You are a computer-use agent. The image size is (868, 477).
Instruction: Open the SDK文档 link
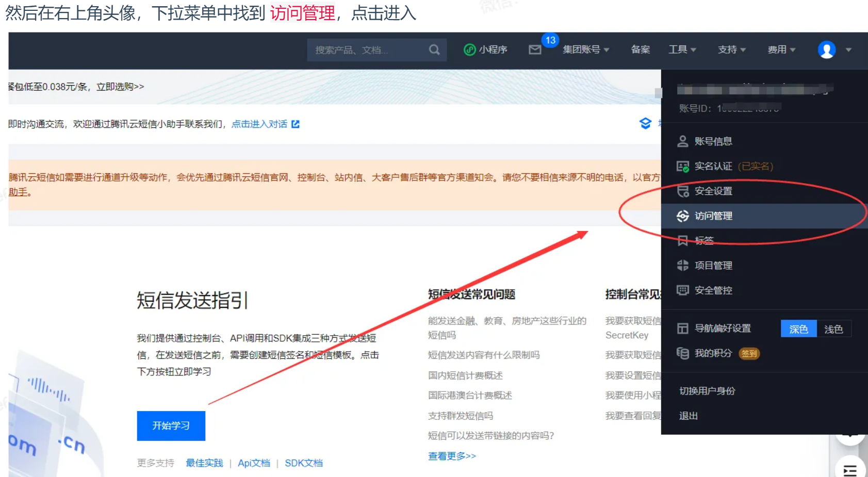(x=304, y=463)
